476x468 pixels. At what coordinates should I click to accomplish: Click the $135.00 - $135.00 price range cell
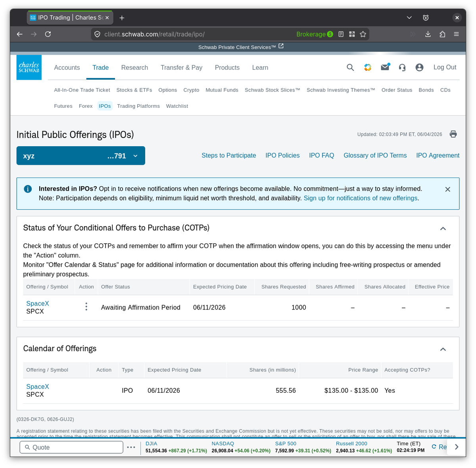click(x=351, y=391)
